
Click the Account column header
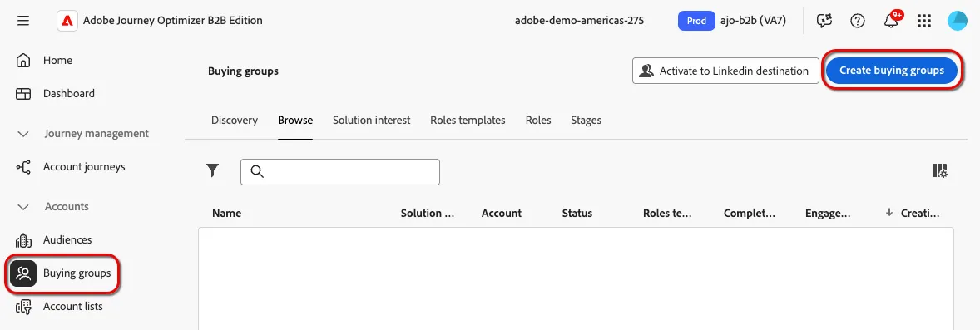(502, 213)
